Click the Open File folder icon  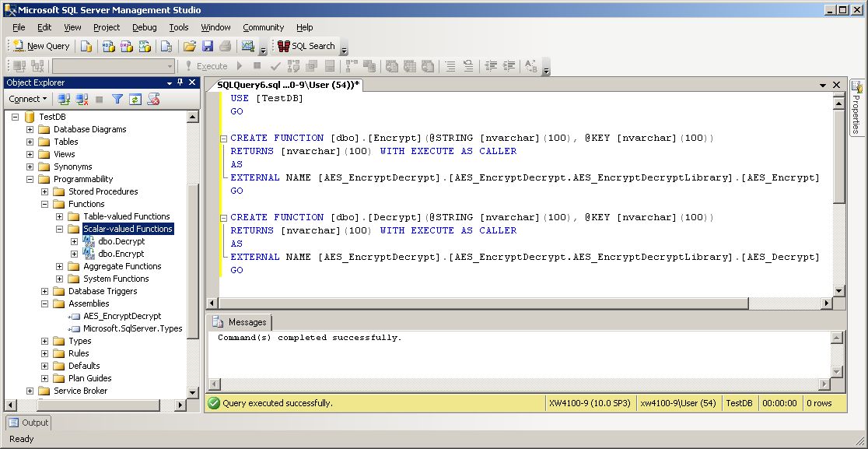[x=190, y=46]
